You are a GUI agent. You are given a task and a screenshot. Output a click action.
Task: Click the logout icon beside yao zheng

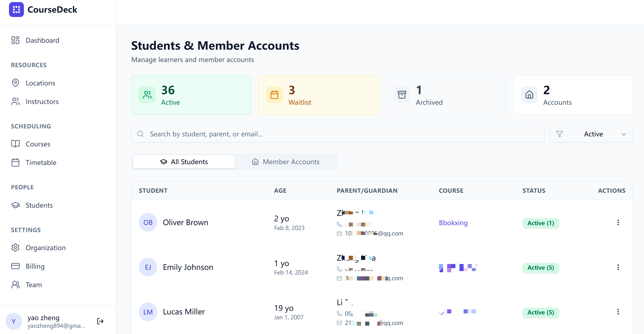[x=100, y=321]
